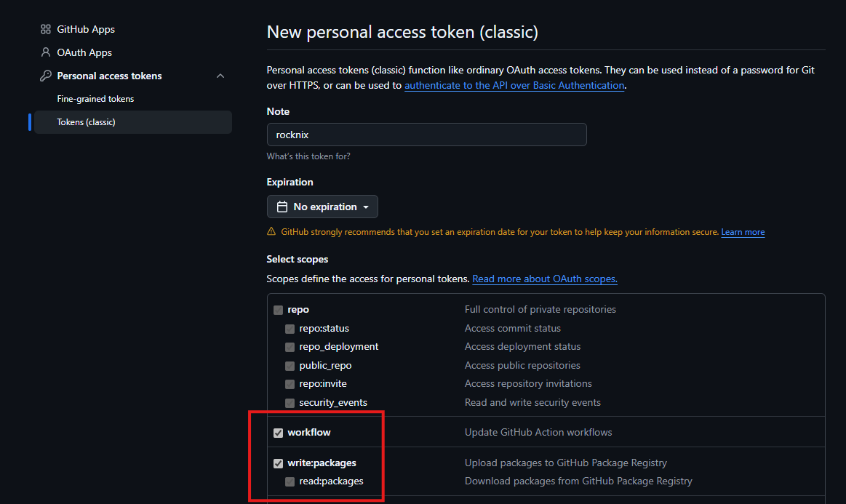Click the expiration warning triangle icon
Screen dimensions: 846x504
(271, 232)
